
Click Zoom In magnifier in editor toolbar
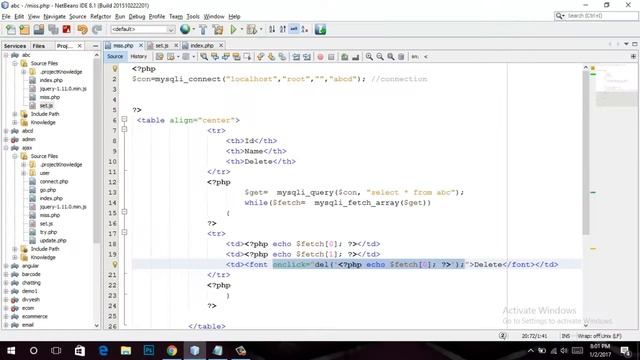pos(369,57)
